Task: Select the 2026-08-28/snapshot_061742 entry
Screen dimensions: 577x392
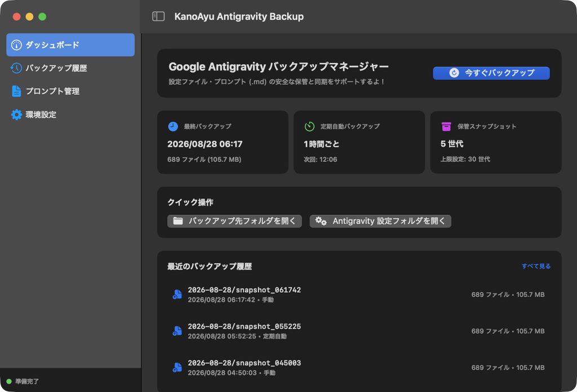Action: pyautogui.click(x=359, y=295)
